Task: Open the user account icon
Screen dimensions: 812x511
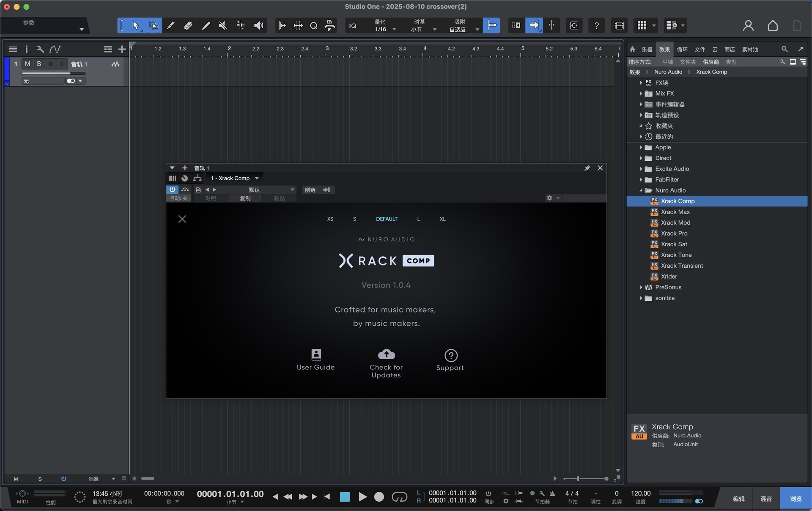Action: (748, 25)
